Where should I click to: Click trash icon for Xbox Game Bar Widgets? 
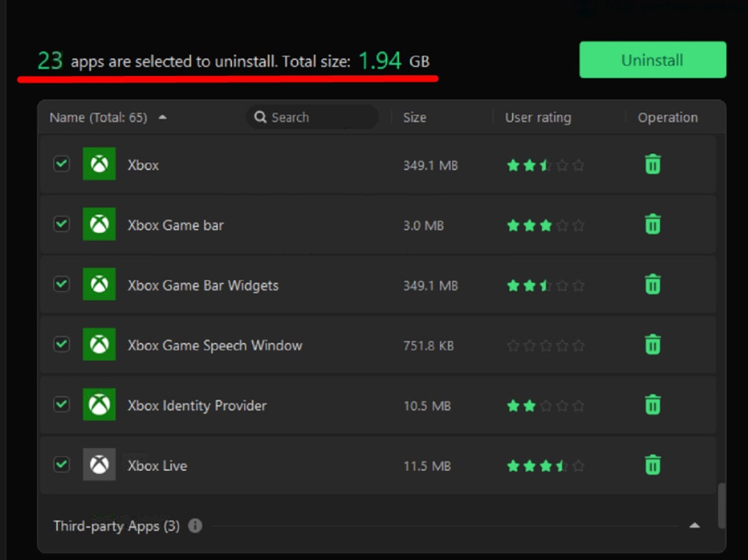[653, 285]
